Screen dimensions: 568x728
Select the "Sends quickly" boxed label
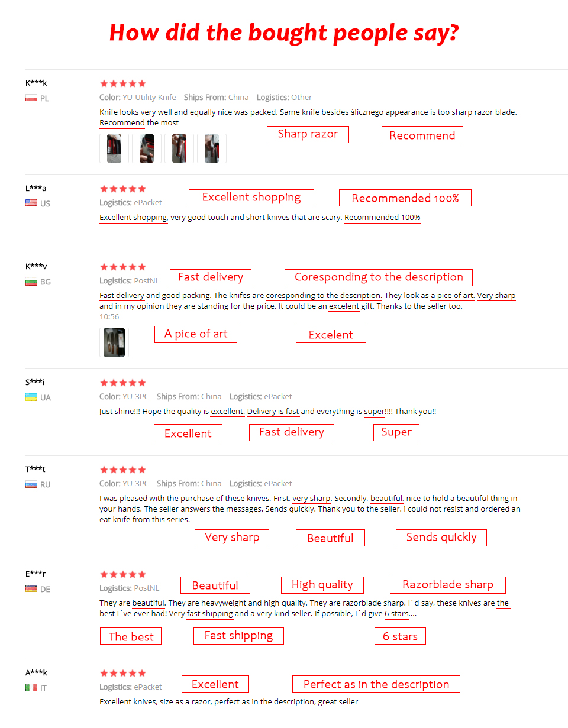tap(441, 538)
